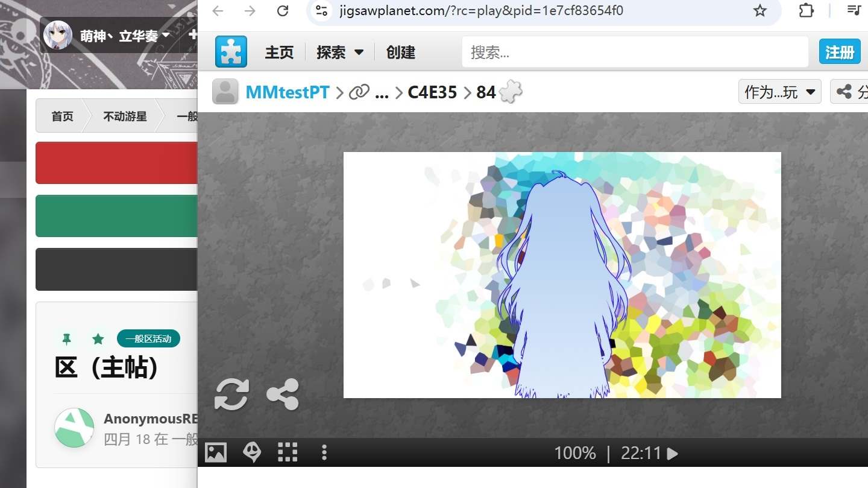868x488 pixels.
Task: Open the browser extensions puzzle icon
Action: click(806, 10)
